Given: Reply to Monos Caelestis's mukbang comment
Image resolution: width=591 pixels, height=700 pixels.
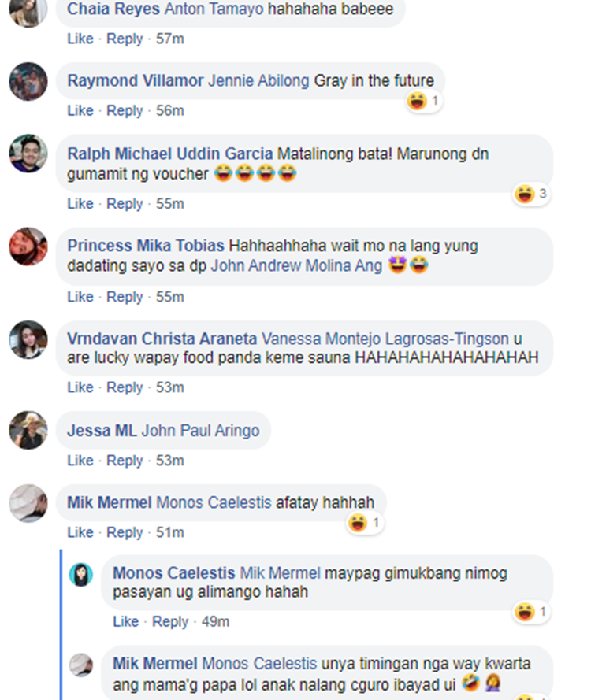Looking at the screenshot, I should [170, 622].
